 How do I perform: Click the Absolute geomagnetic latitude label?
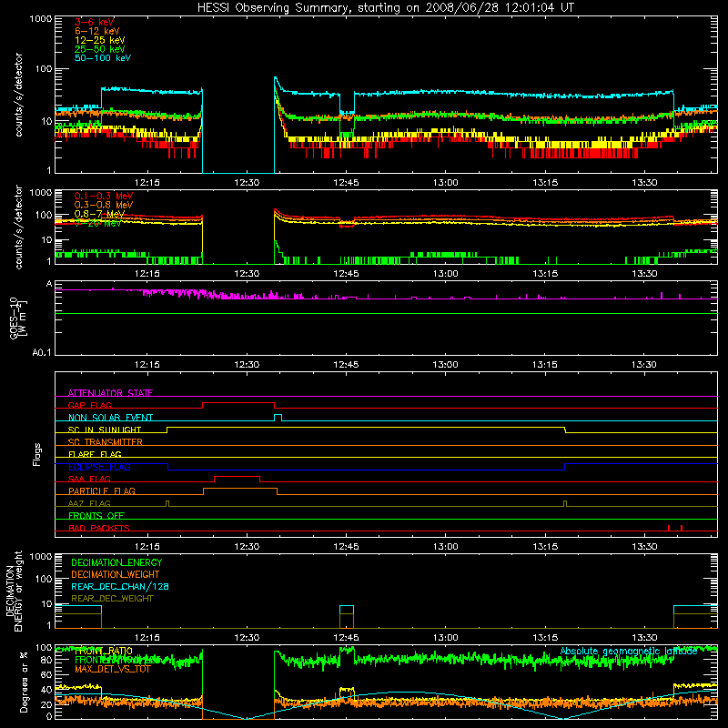coord(629,651)
